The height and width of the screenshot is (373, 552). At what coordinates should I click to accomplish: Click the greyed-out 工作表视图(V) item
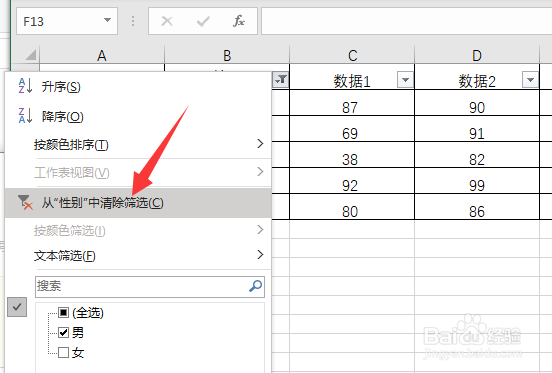(x=138, y=172)
